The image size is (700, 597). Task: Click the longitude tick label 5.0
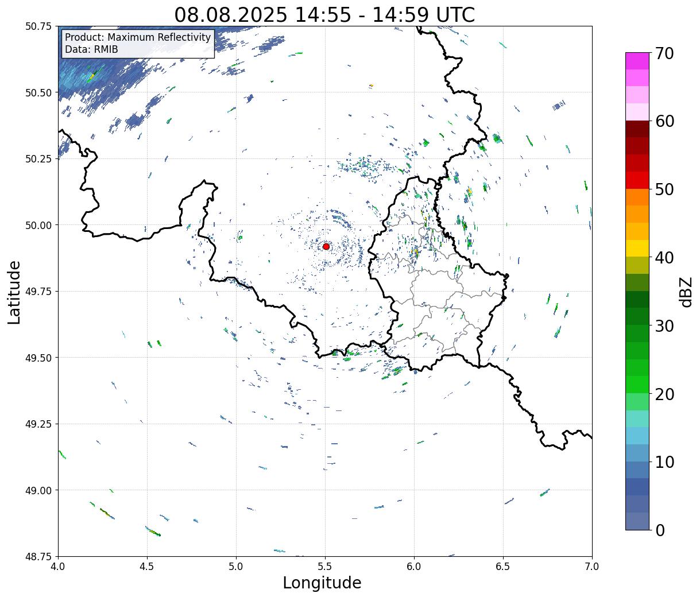pos(236,567)
